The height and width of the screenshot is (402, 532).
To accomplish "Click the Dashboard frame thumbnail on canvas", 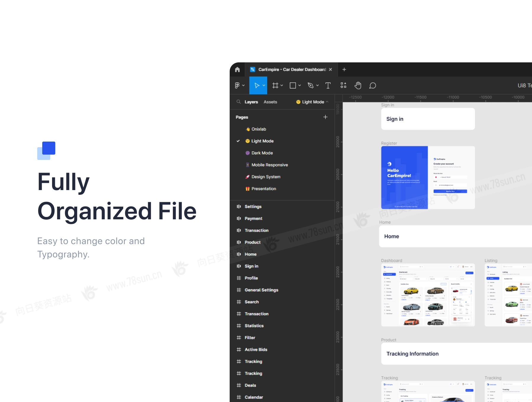I will point(428,295).
